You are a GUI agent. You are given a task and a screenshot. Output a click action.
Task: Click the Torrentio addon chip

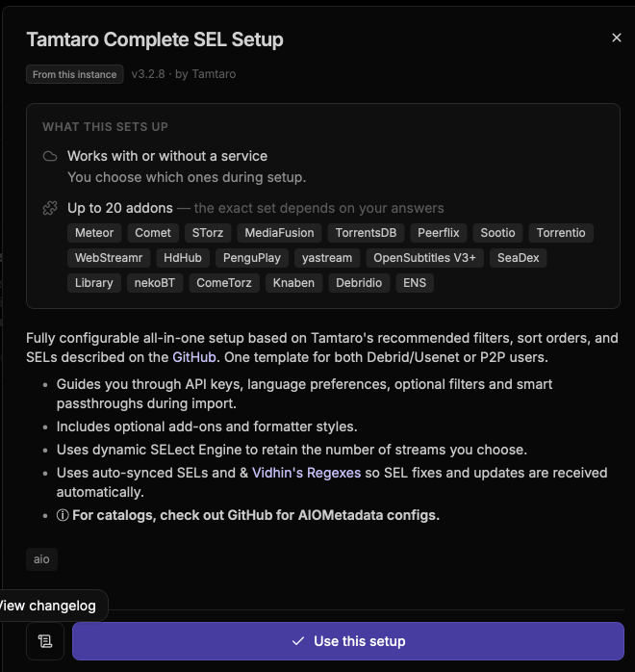[x=561, y=233]
